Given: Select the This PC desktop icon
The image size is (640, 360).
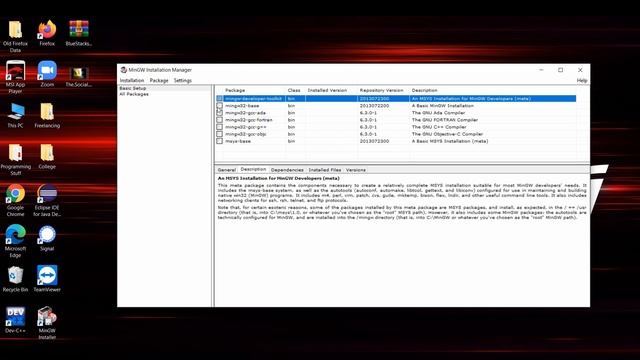Looking at the screenshot, I should point(15,112).
